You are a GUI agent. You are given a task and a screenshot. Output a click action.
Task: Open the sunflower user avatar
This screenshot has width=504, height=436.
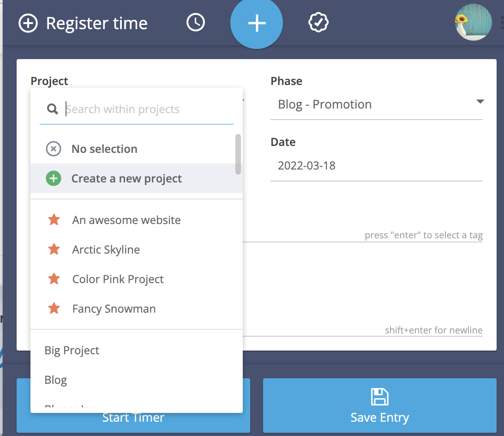click(x=473, y=22)
